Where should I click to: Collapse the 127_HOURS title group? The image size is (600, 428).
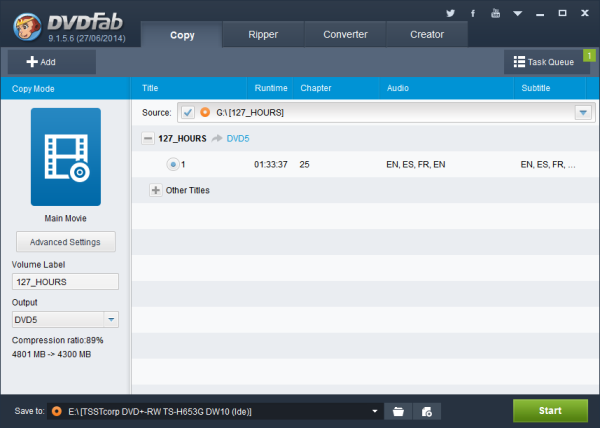(148, 138)
